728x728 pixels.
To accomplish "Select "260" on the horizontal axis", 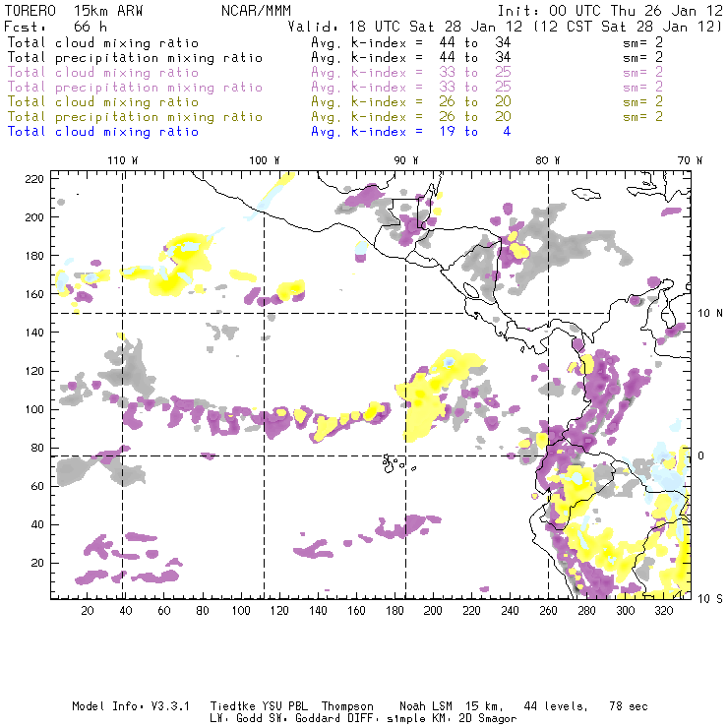I will click(548, 611).
